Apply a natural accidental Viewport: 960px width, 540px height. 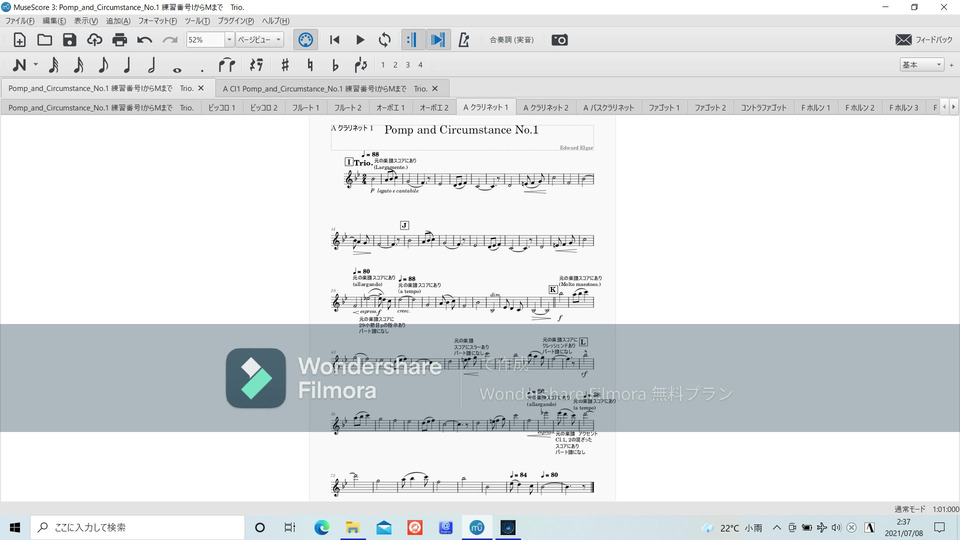[310, 64]
